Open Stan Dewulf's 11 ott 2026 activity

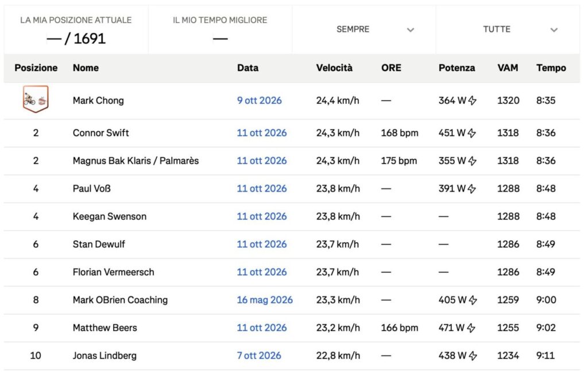coord(262,244)
